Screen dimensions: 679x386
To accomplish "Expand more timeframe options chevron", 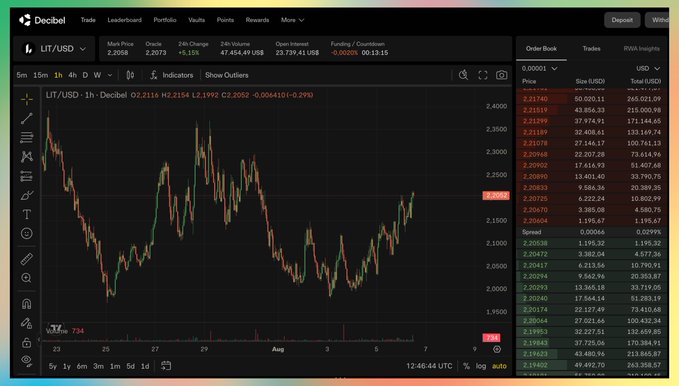I will [x=110, y=75].
